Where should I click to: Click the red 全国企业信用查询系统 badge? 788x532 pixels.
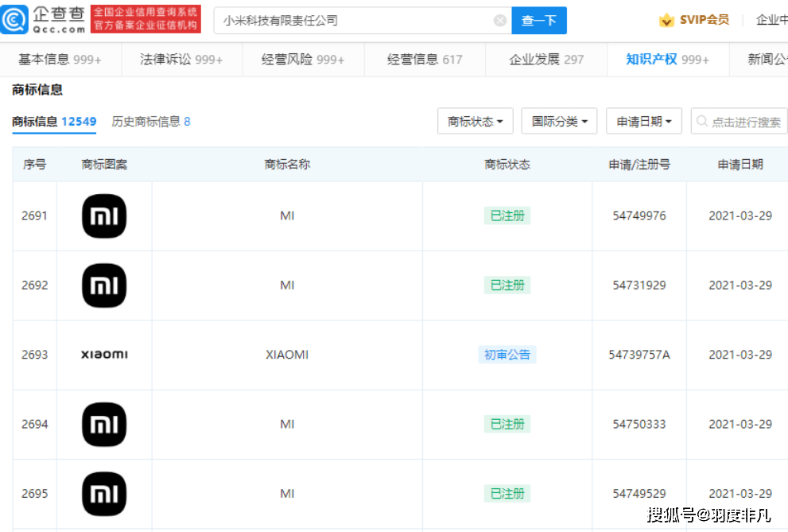click(x=146, y=17)
